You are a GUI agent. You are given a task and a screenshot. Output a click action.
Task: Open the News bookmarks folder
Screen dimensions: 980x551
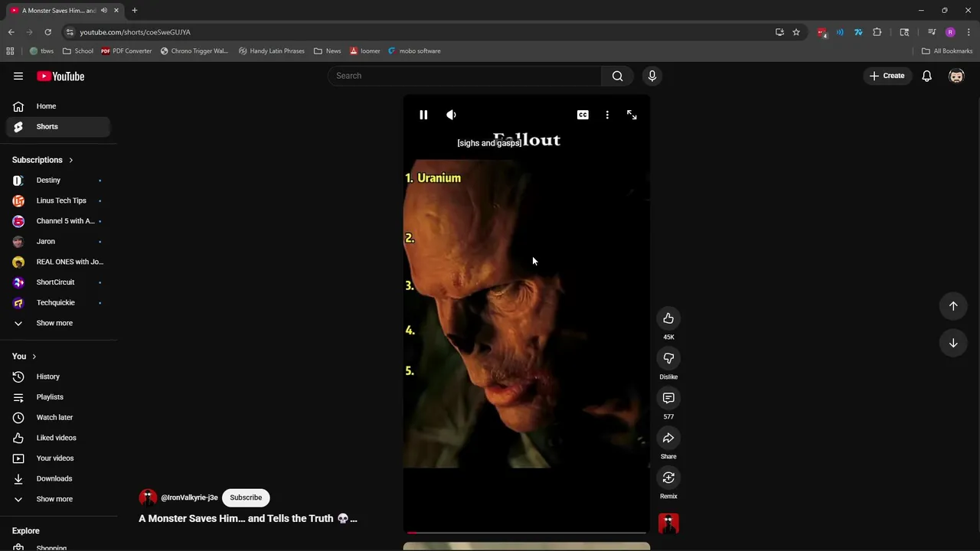click(x=328, y=51)
